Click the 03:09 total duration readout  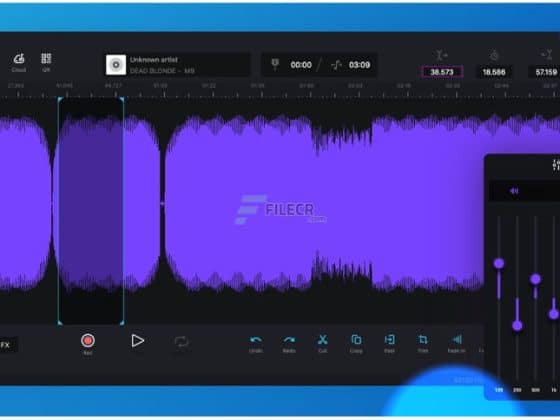tap(359, 65)
